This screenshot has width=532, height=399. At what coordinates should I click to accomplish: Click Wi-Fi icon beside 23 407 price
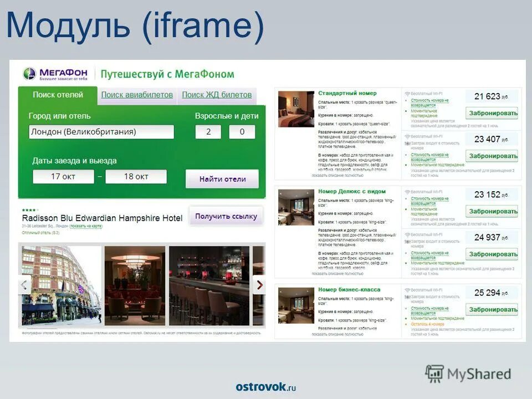pyautogui.click(x=407, y=136)
